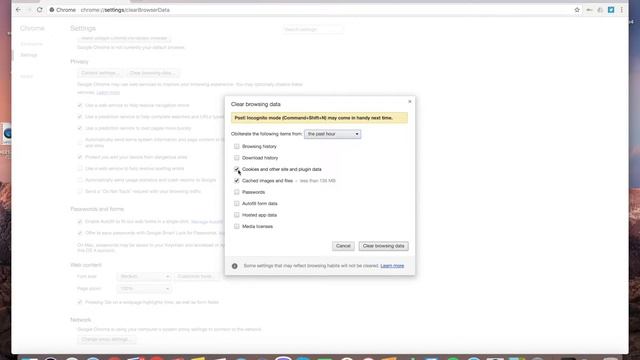Click the Cancel button
640x360 pixels.
click(x=343, y=246)
